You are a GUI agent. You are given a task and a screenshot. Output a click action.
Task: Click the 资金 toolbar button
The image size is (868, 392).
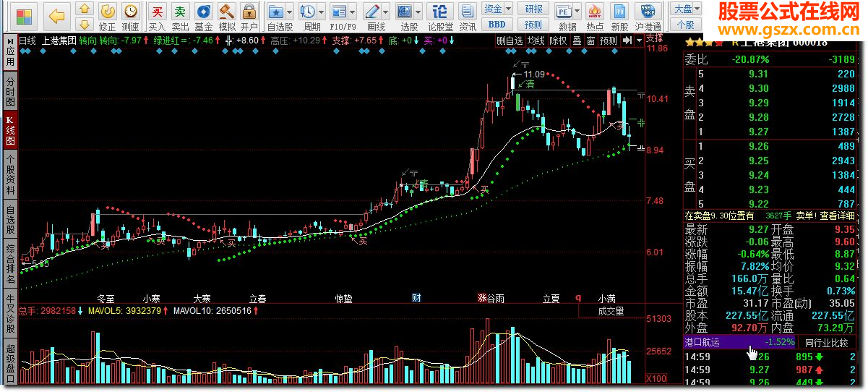coord(494,9)
